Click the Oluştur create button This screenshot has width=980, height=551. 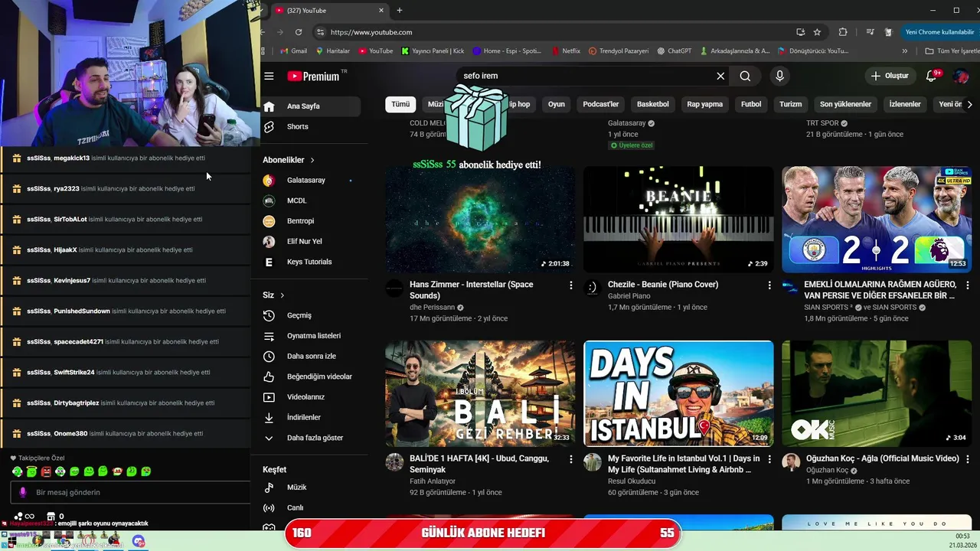pos(889,76)
